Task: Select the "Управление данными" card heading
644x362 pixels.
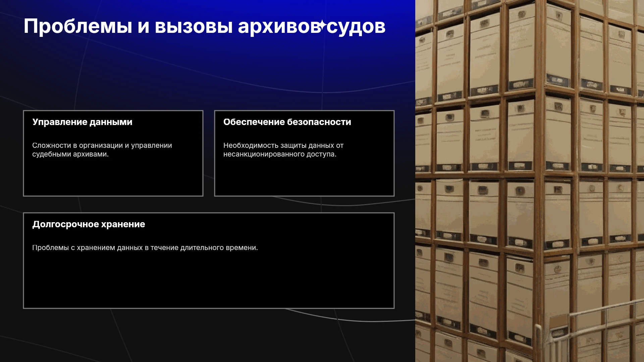Action: 82,122
